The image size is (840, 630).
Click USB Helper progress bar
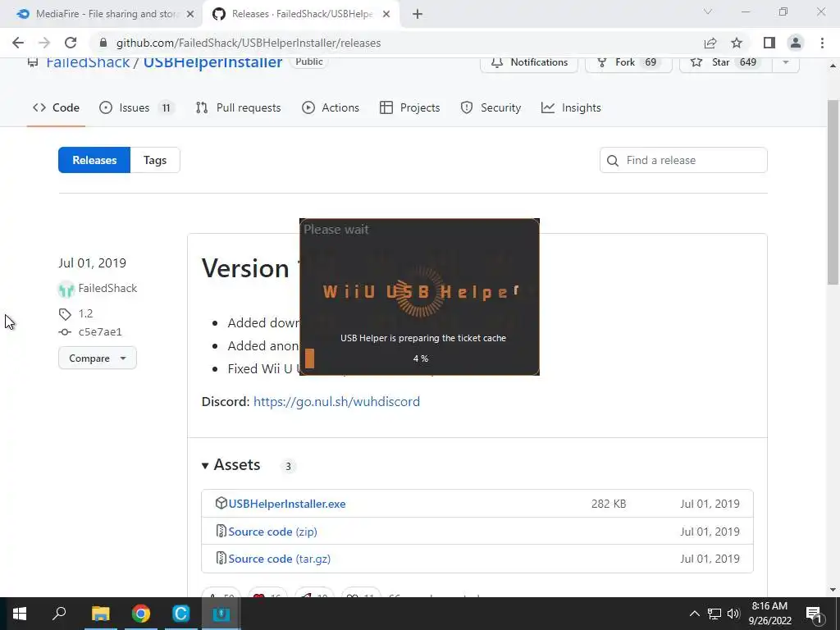tap(419, 358)
